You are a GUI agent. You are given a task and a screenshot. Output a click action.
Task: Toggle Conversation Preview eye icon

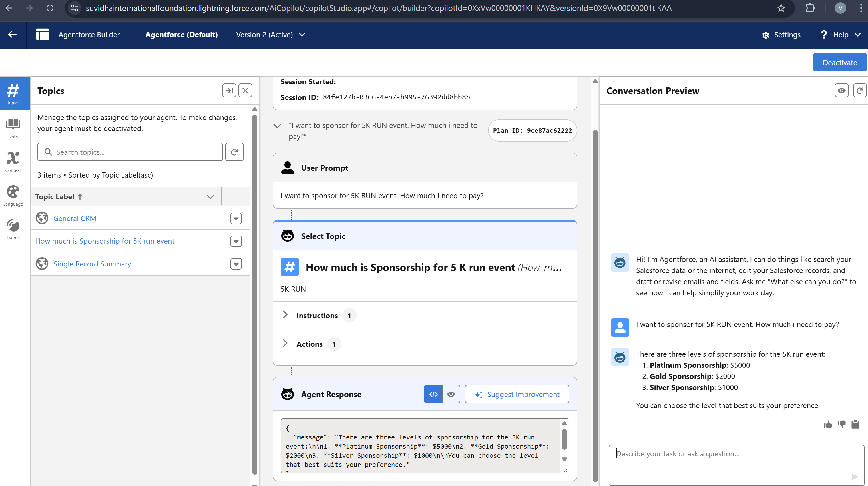click(x=841, y=90)
